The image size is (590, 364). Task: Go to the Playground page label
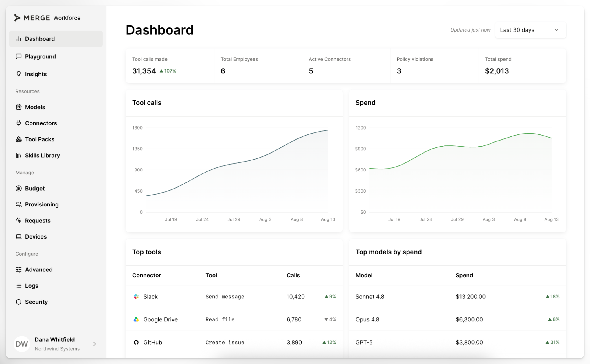coord(41,56)
